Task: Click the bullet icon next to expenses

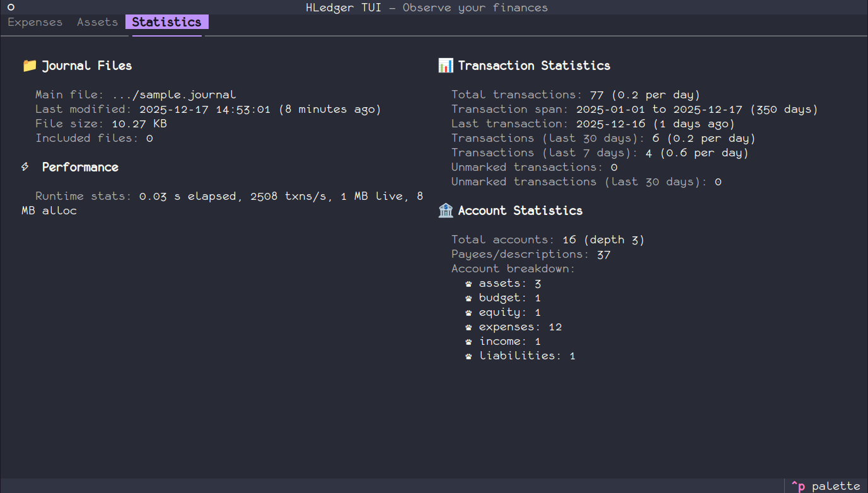Action: click(468, 327)
